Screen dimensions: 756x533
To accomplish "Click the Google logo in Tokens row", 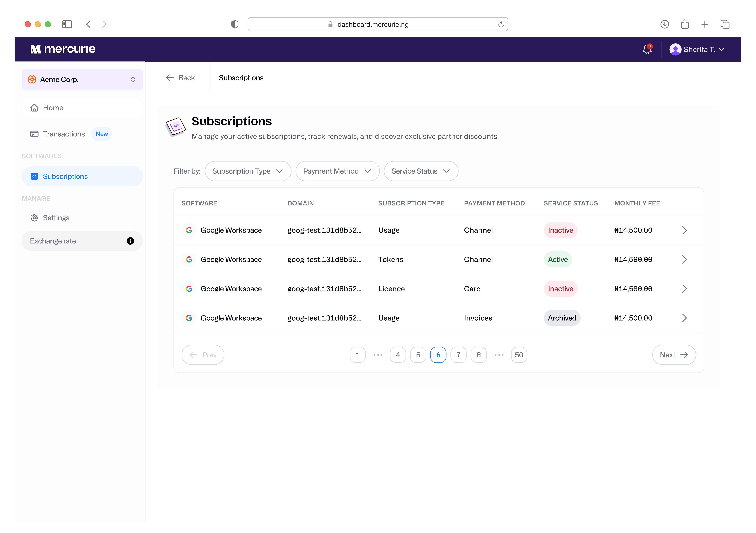I will click(x=189, y=259).
